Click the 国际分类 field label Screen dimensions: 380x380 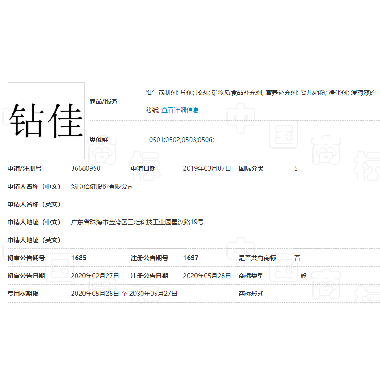click(251, 169)
